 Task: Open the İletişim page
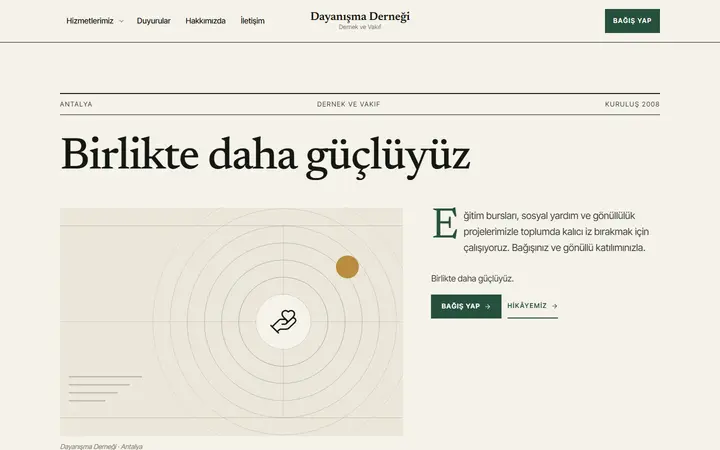click(252, 21)
